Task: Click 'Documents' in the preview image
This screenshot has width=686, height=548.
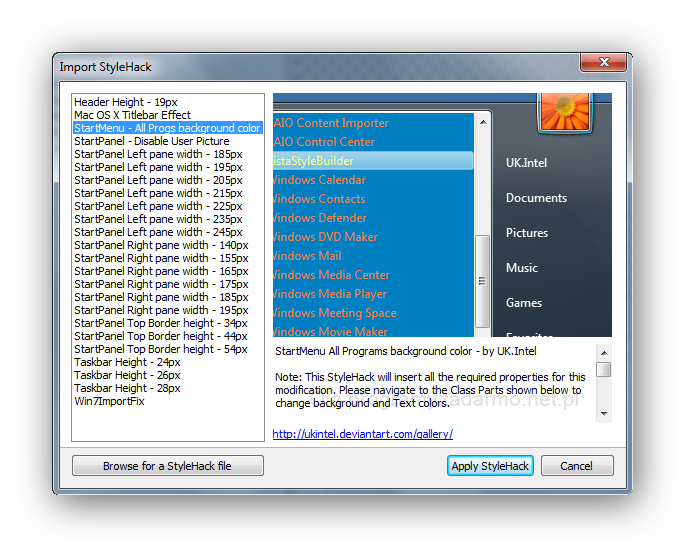Action: (536, 198)
